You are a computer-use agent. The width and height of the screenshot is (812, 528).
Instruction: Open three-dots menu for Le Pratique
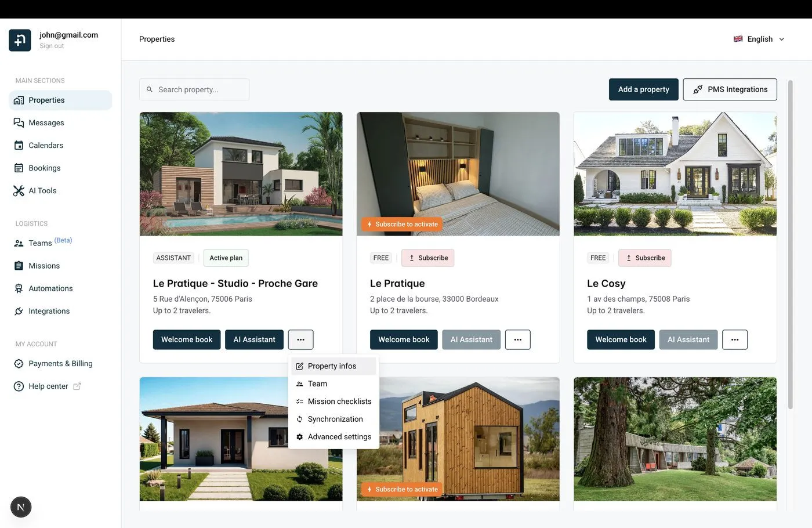pyautogui.click(x=518, y=339)
